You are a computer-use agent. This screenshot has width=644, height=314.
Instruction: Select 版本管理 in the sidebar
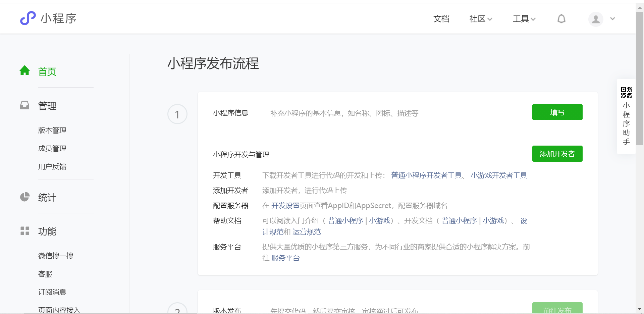pos(52,130)
